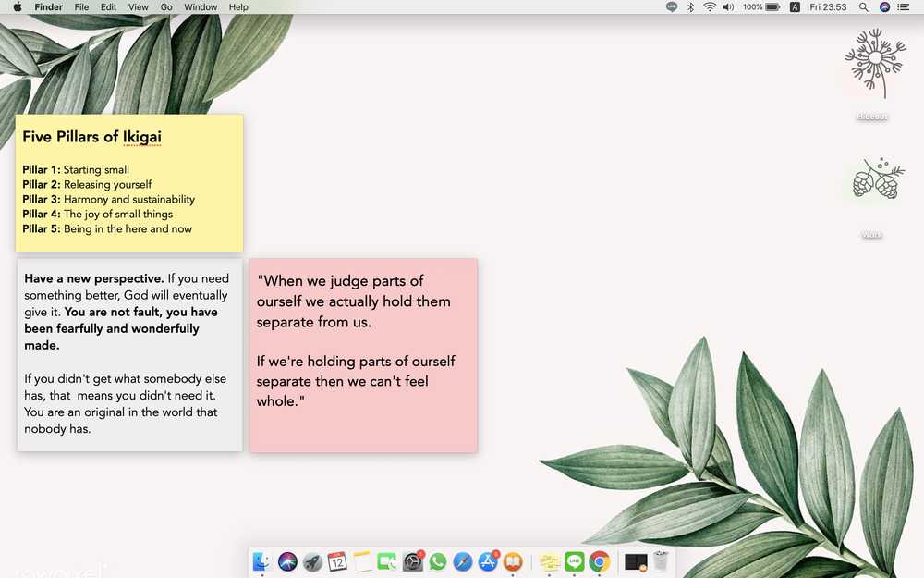Open Stickies app icon in dock

tap(550, 561)
